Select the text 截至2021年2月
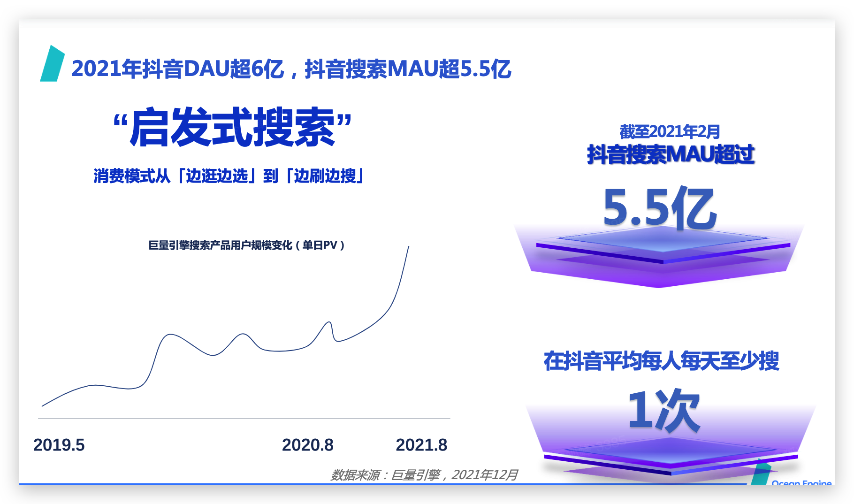The image size is (854, 504). point(670,131)
